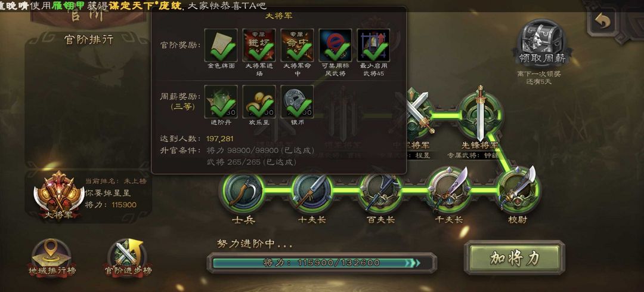Tap the 可禁用标风武将 reward item
This screenshot has width=644, height=292.
(x=336, y=45)
